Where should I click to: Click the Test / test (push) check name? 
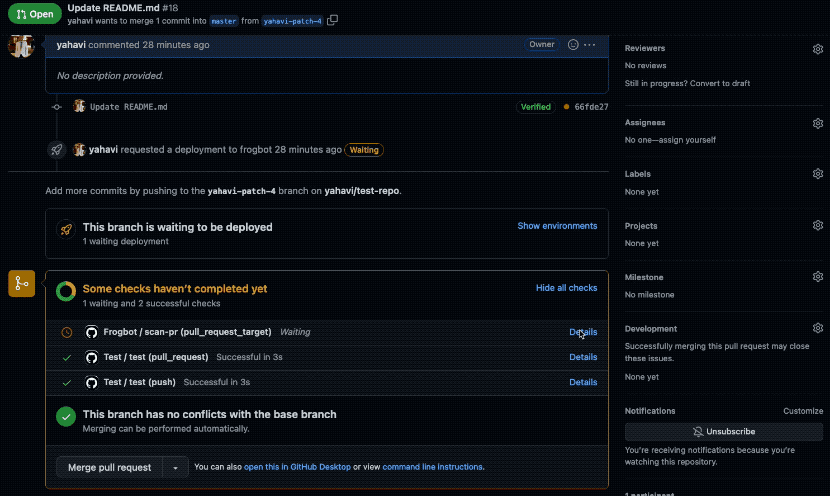pos(140,382)
